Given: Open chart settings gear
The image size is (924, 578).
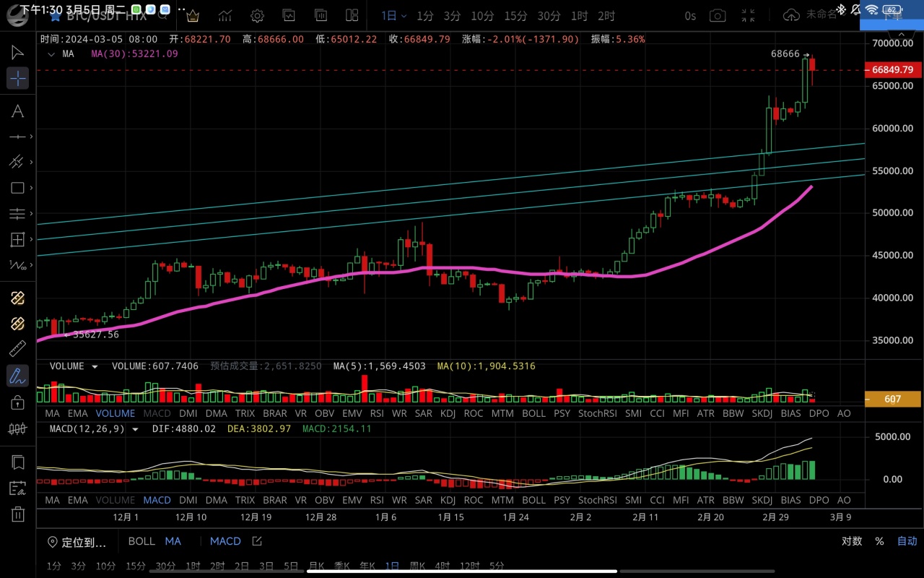Looking at the screenshot, I should click(x=258, y=16).
